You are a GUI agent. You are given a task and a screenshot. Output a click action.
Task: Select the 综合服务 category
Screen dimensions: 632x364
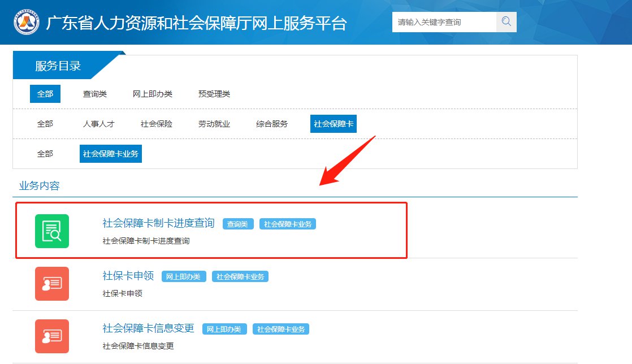(272, 124)
